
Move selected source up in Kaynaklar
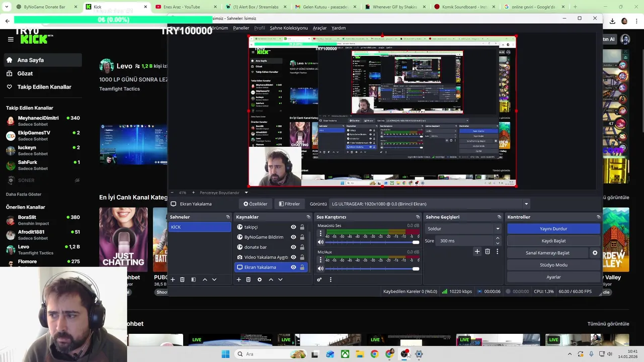[x=271, y=280]
